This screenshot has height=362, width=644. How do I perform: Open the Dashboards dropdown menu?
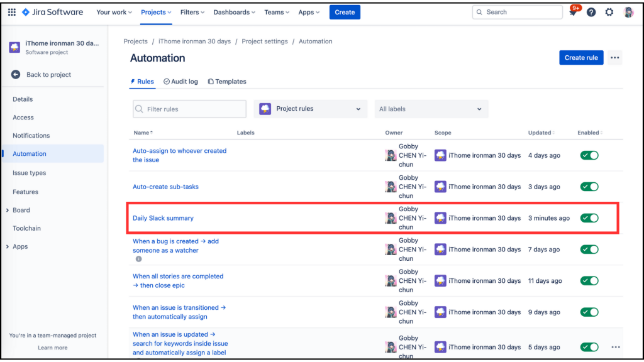(234, 13)
